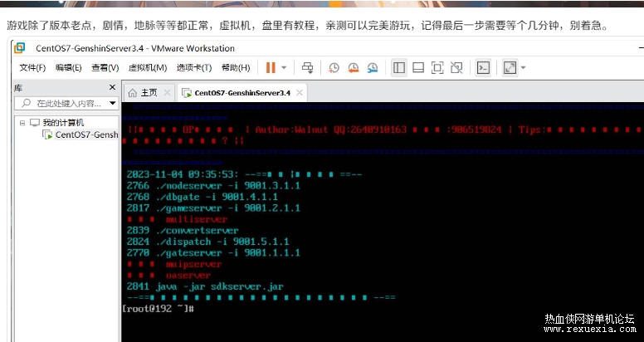The height and width of the screenshot is (342, 644).
Task: Toggle the library sidebar view icon
Action: coord(399,67)
